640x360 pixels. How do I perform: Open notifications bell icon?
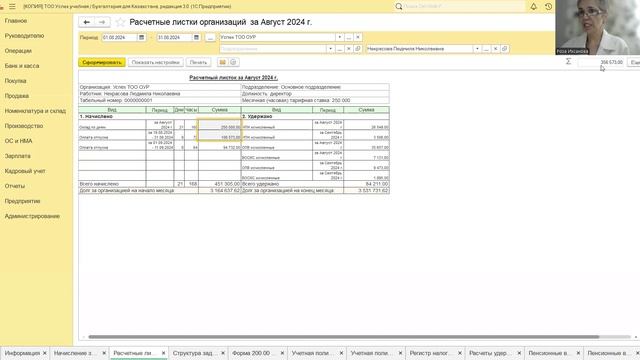pyautogui.click(x=533, y=7)
